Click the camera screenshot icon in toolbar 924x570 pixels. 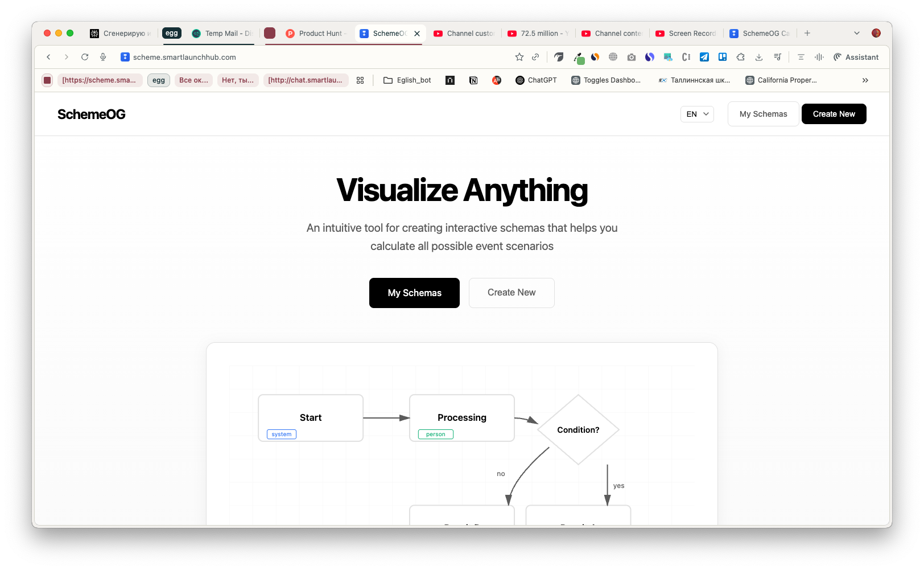[632, 57]
